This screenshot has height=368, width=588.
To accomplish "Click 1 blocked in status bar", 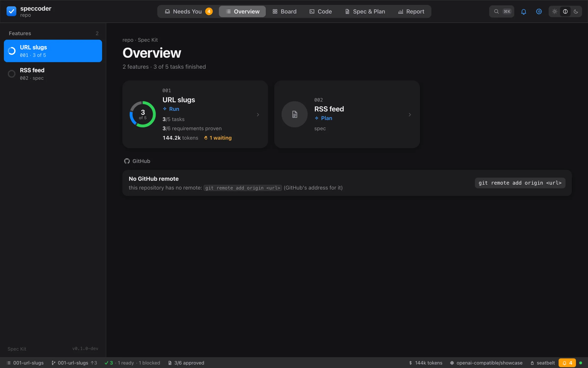I will (x=149, y=363).
